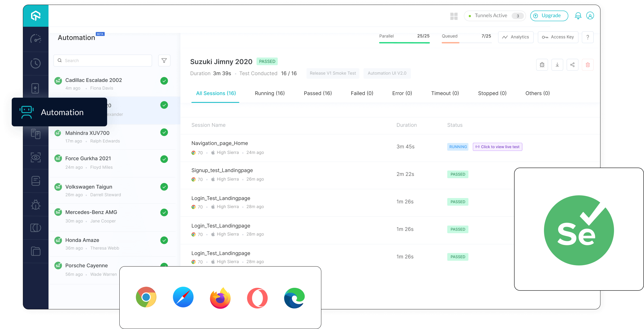Click Navigation_page_Home live test link
This screenshot has height=329, width=644.
click(x=497, y=147)
